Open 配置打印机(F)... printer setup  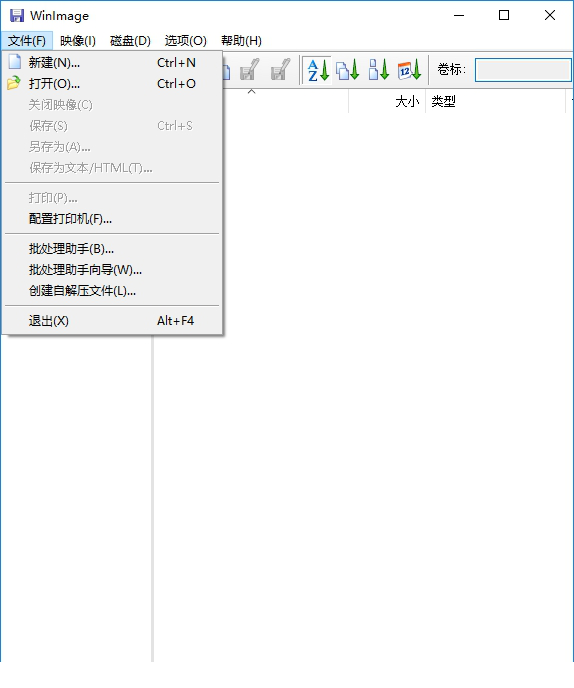(x=112, y=219)
